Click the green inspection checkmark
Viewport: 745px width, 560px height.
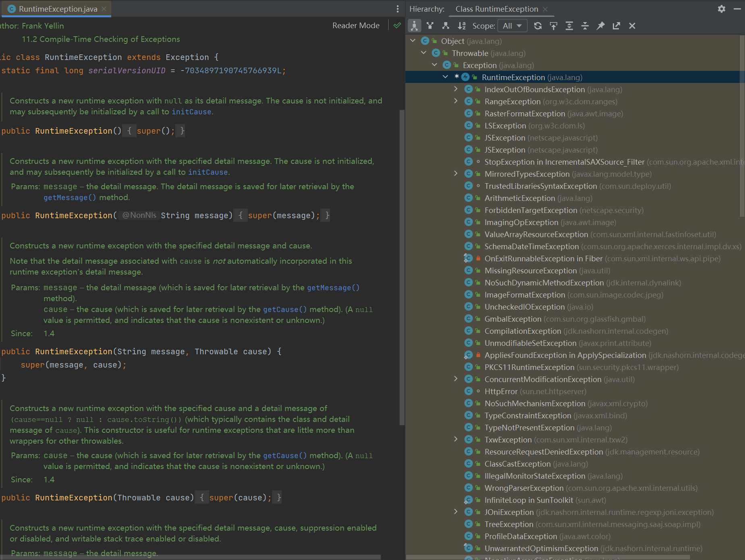(397, 25)
